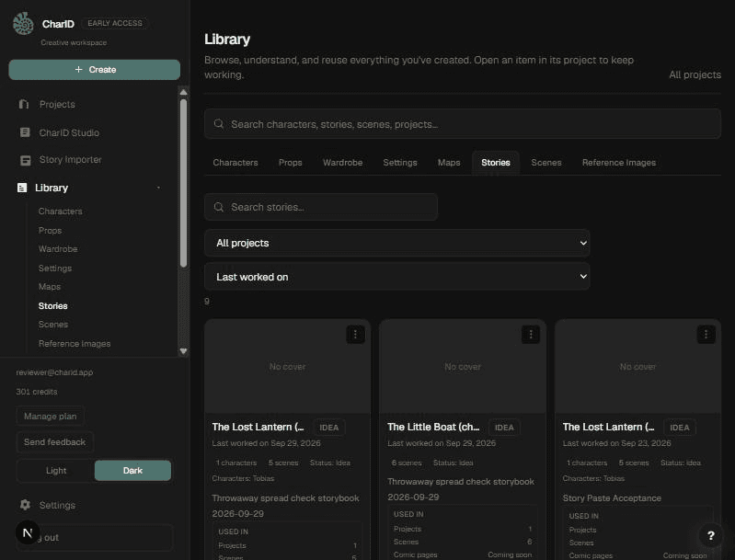Select Scenes under Library in sidebar
735x560 pixels.
(x=53, y=325)
